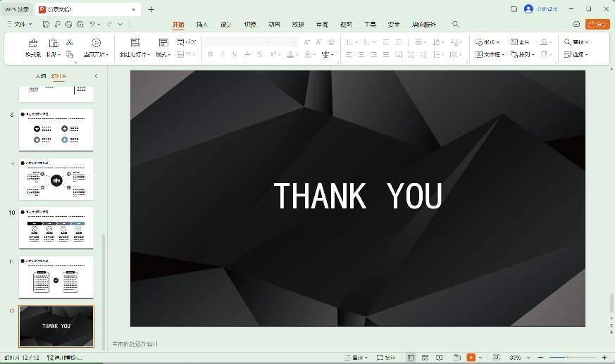Click the zoom-in plus icon
The width and height of the screenshot is (615, 364).
coord(605,358)
